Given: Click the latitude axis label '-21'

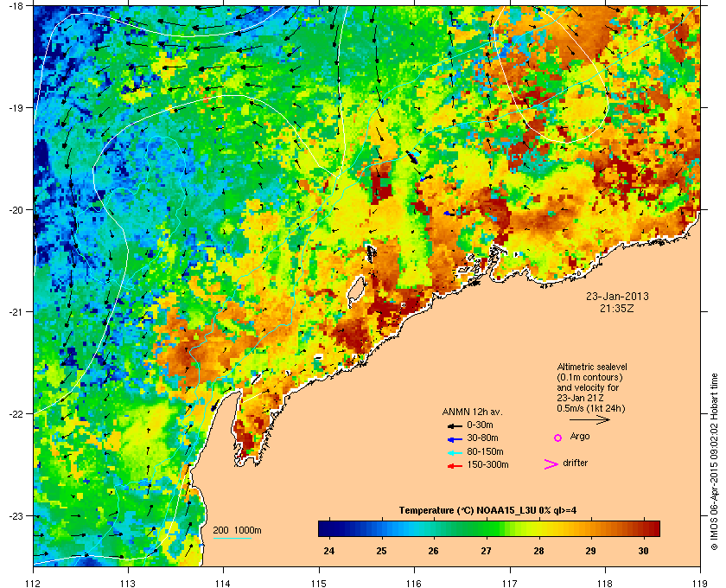Looking at the screenshot, I should 16,311.
